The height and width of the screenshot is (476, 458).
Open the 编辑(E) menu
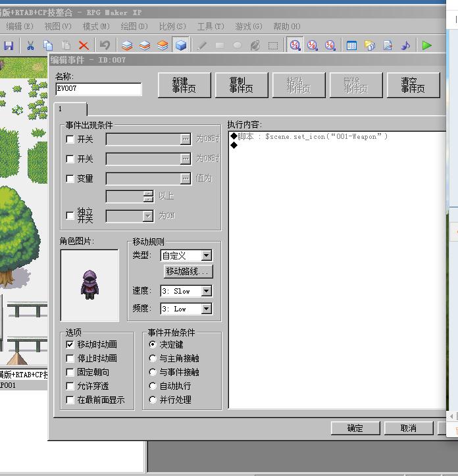[x=20, y=26]
